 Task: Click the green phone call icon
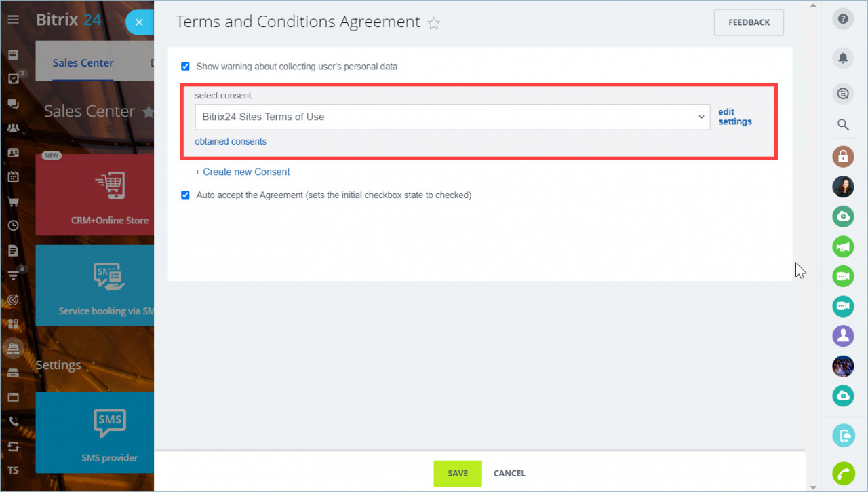843,472
